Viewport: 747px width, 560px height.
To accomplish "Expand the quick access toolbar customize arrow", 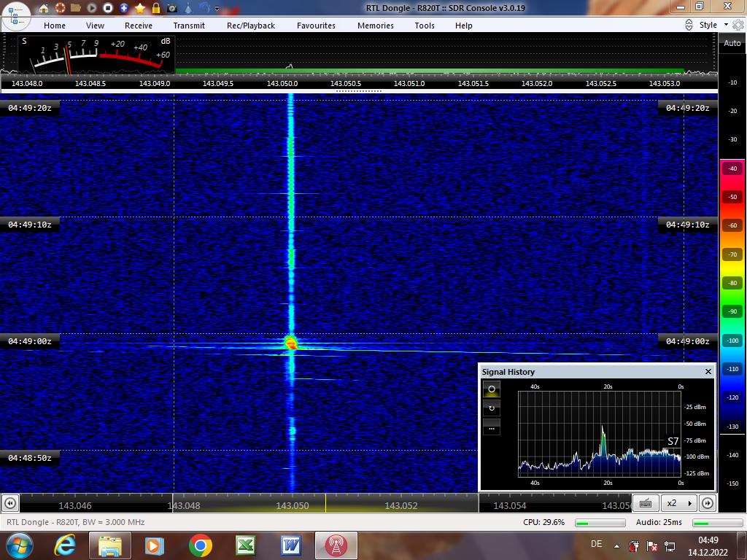I will pos(217,8).
